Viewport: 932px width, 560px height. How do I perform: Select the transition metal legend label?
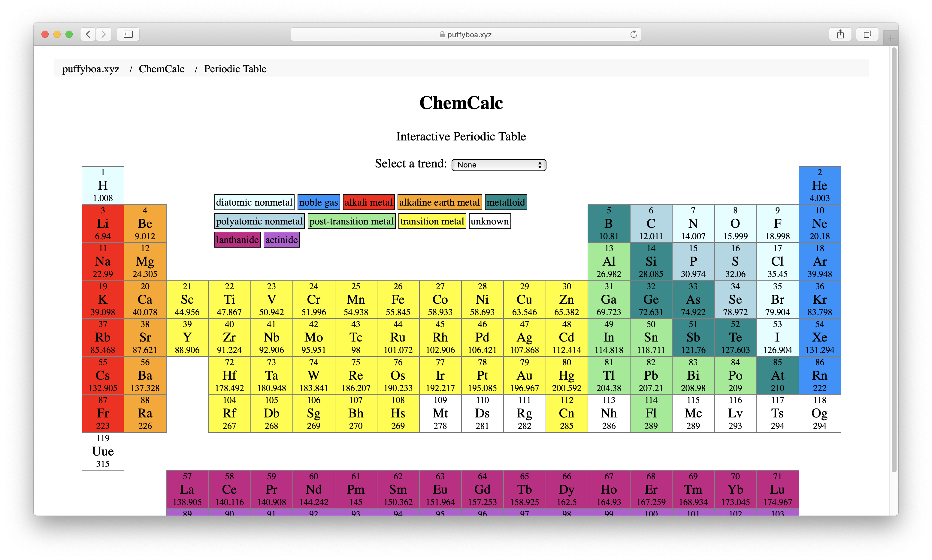coord(432,221)
